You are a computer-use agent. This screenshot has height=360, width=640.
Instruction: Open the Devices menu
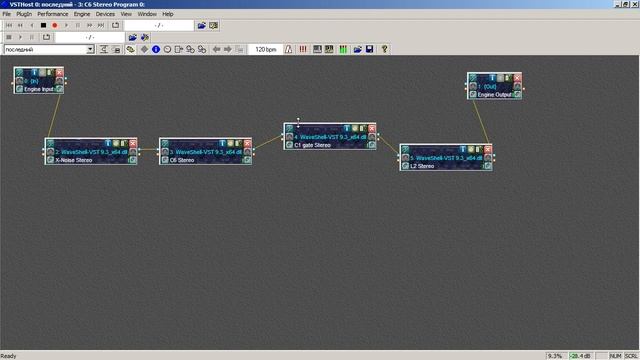coord(105,14)
